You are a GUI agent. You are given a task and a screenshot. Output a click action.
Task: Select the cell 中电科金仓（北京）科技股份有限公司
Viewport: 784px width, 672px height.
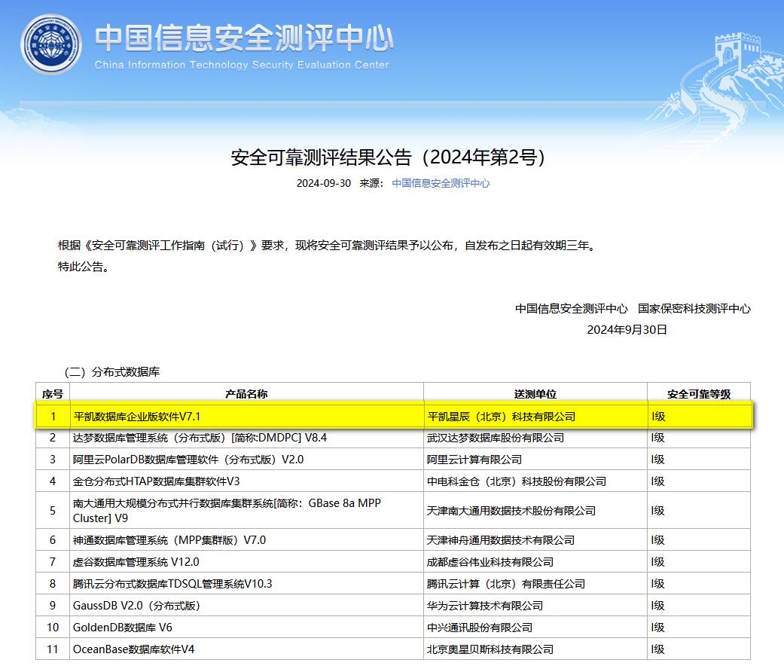pos(535,481)
